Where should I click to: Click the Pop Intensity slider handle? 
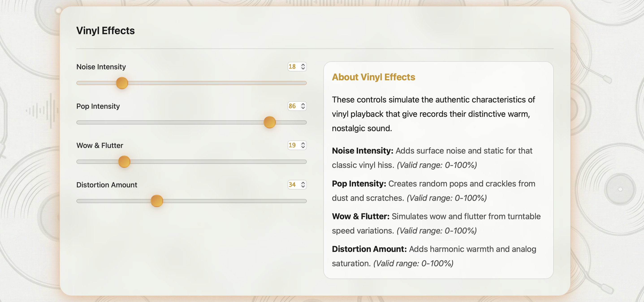click(x=269, y=123)
